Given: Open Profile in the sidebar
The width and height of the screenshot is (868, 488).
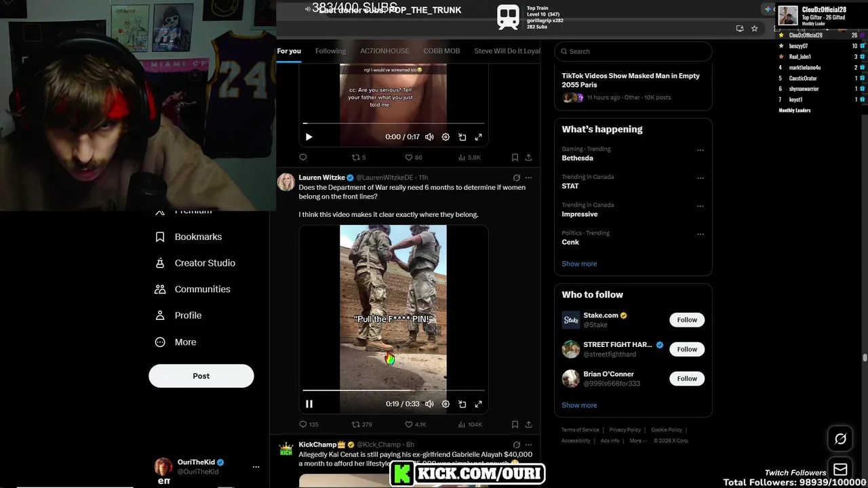Looking at the screenshot, I should (x=178, y=316).
